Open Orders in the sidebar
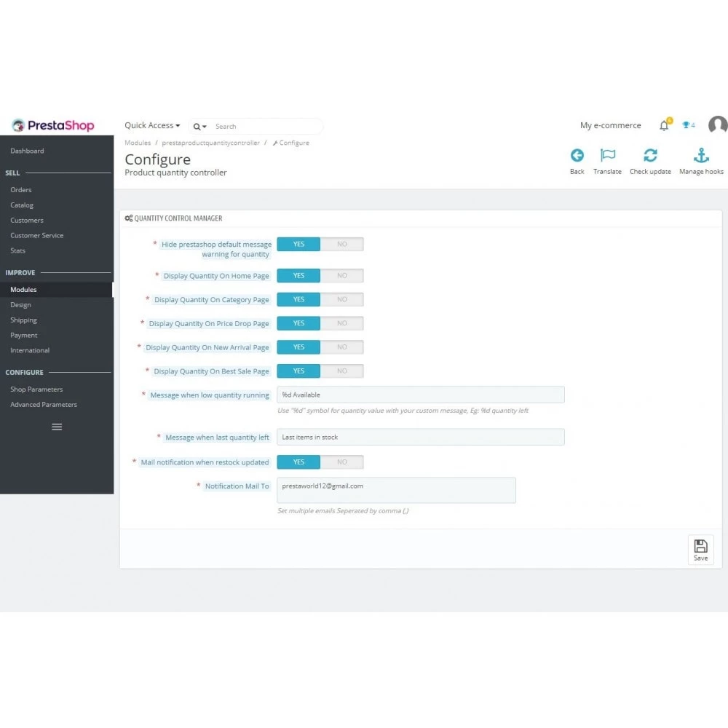The height and width of the screenshot is (728, 728). [21, 190]
